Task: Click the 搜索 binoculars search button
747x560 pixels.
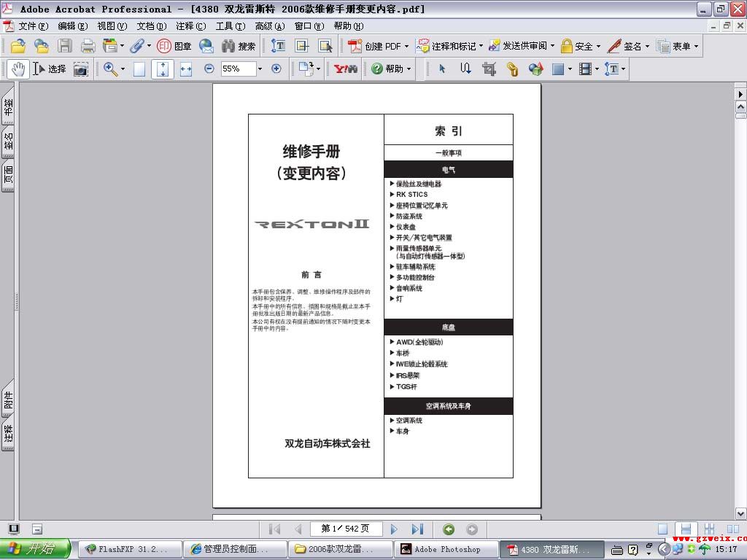Action: click(x=239, y=46)
